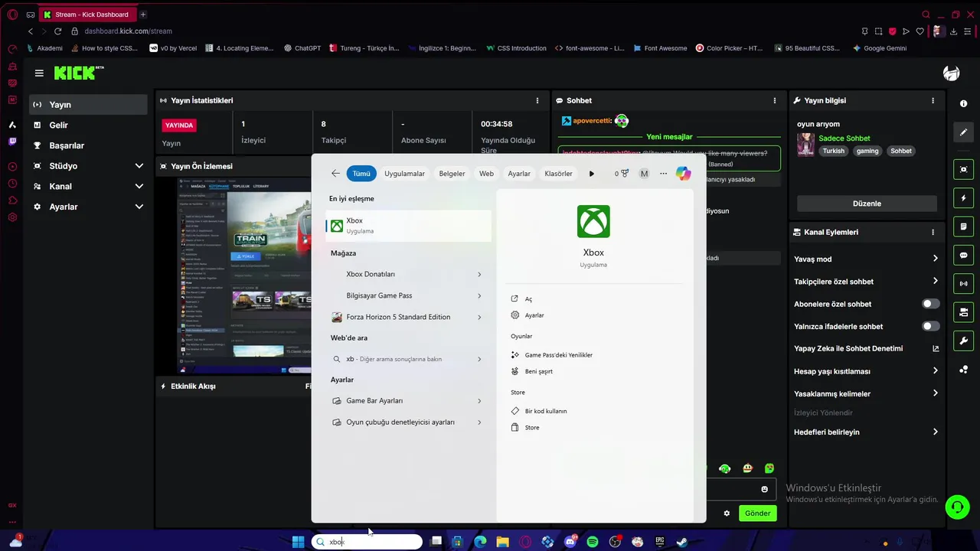Viewport: 980px width, 551px height.
Task: Open Opera sidebar settings gear
Action: coord(12,217)
